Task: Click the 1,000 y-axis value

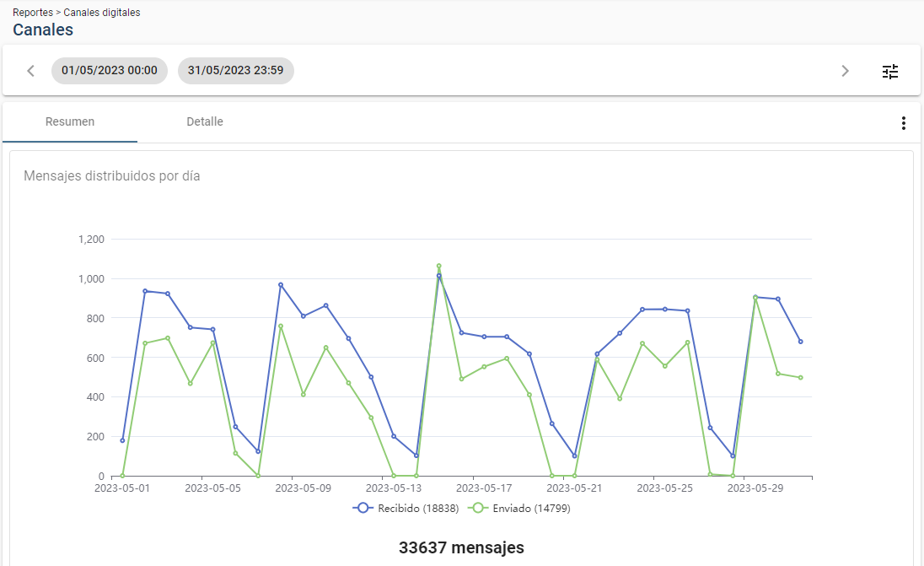Action: point(91,279)
